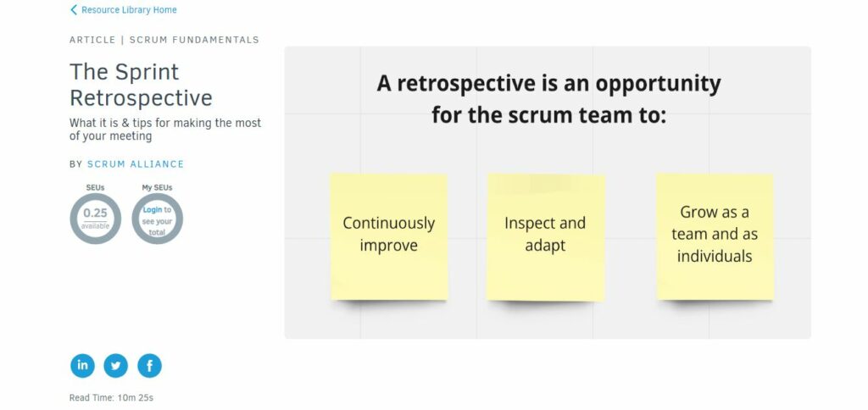Click the retrospective opportunity headline in image
The height and width of the screenshot is (410, 868).
click(x=548, y=100)
